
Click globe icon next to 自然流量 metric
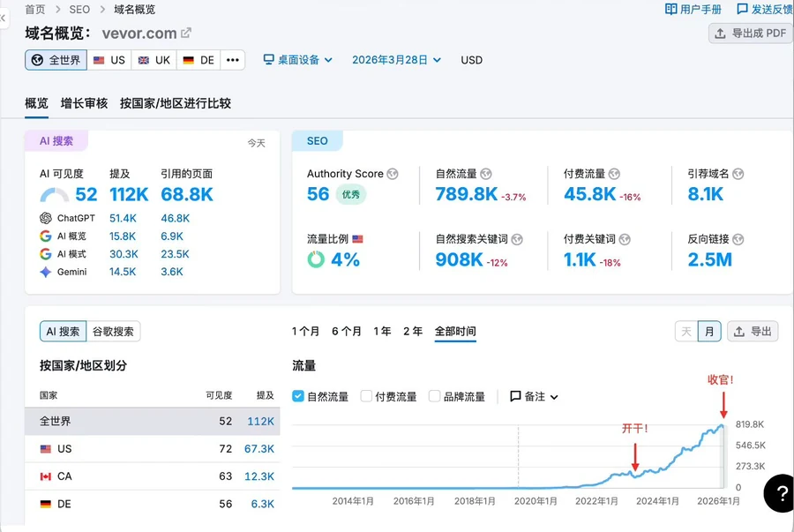(485, 174)
